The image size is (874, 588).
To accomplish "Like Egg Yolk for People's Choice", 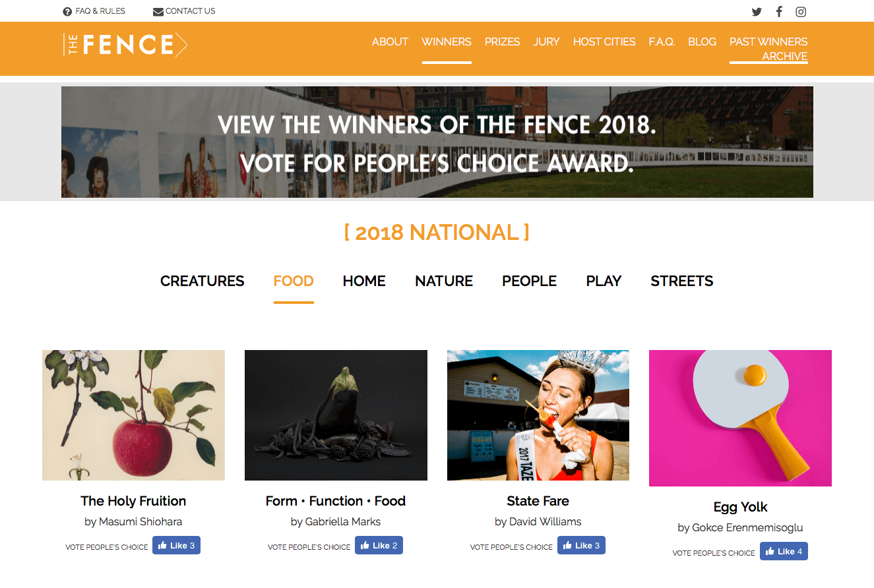I will click(784, 552).
